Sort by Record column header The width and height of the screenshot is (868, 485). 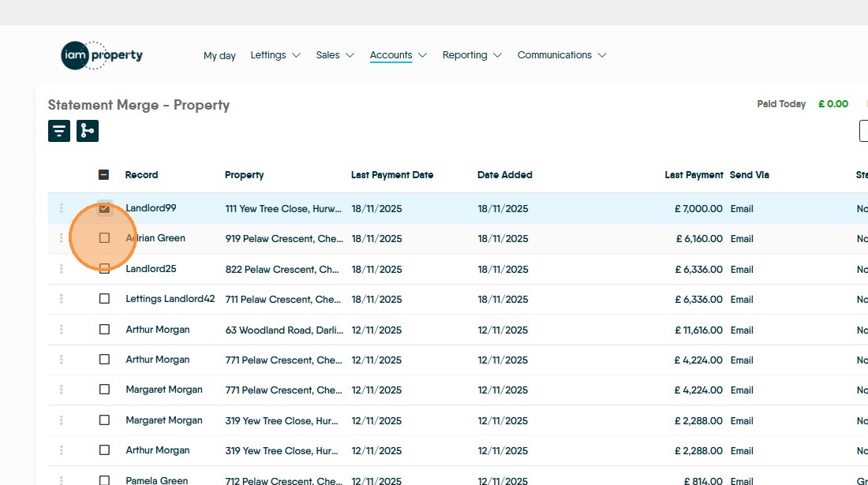point(141,175)
